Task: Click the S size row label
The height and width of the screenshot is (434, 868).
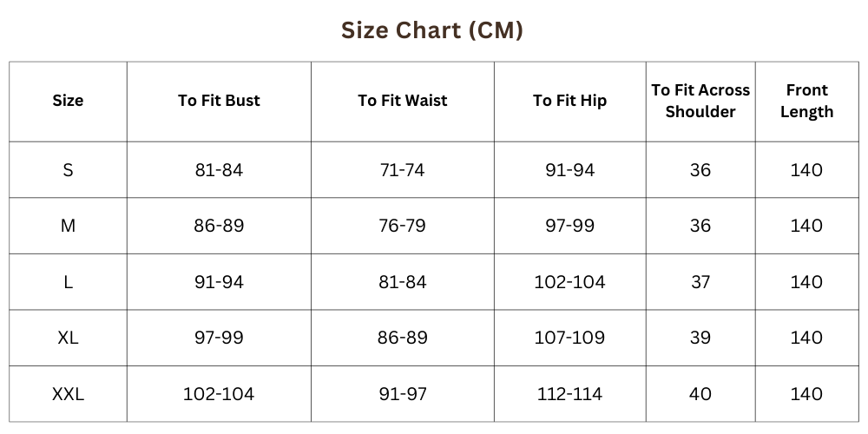Action: tap(68, 170)
